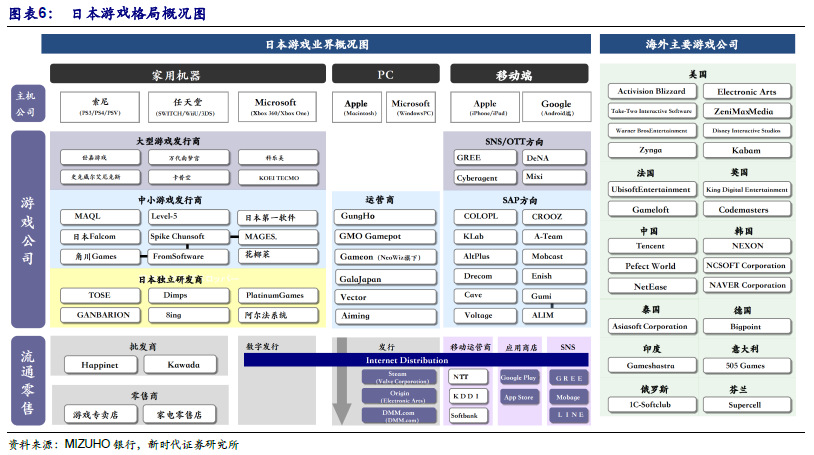Select the Origin (Electronic Arts) box

click(x=399, y=396)
